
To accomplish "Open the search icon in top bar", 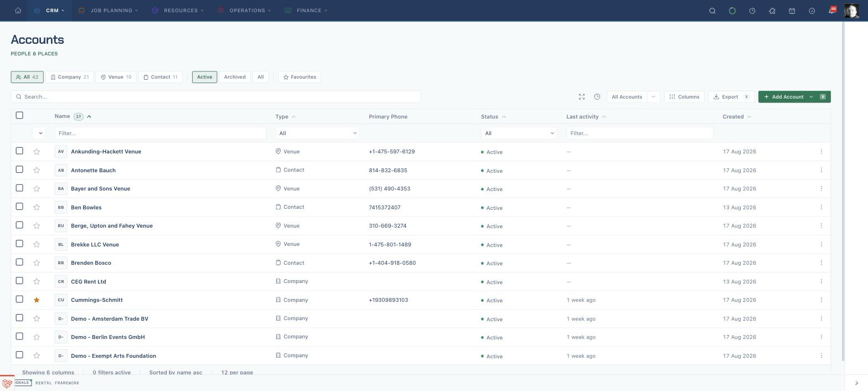I will coord(712,11).
